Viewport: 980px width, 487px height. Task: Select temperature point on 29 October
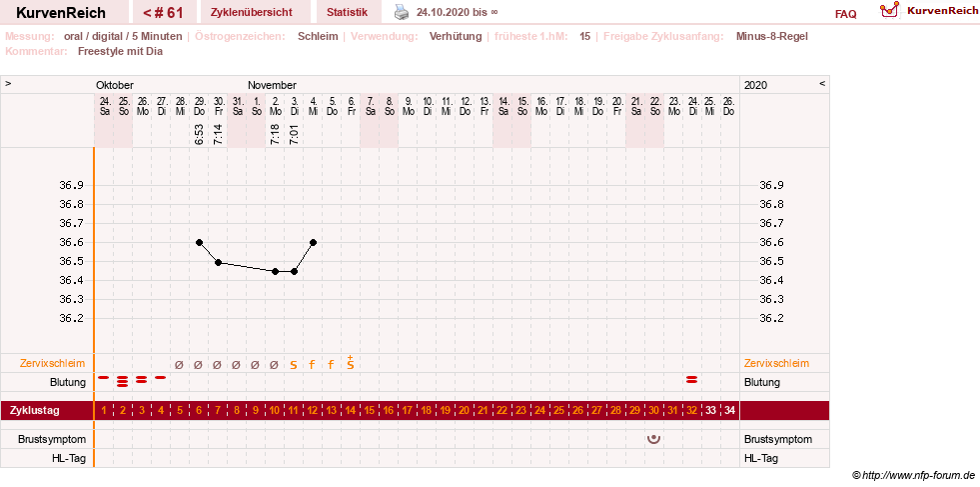pos(200,242)
